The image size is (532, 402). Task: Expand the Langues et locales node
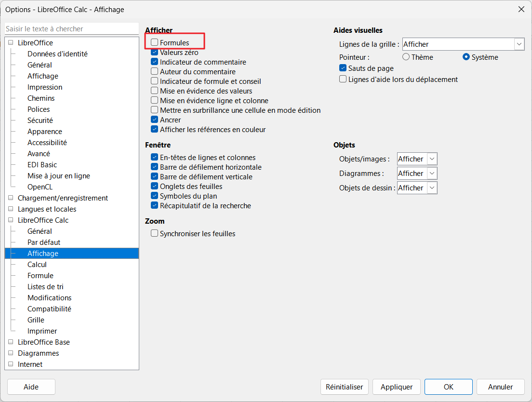[x=11, y=209]
